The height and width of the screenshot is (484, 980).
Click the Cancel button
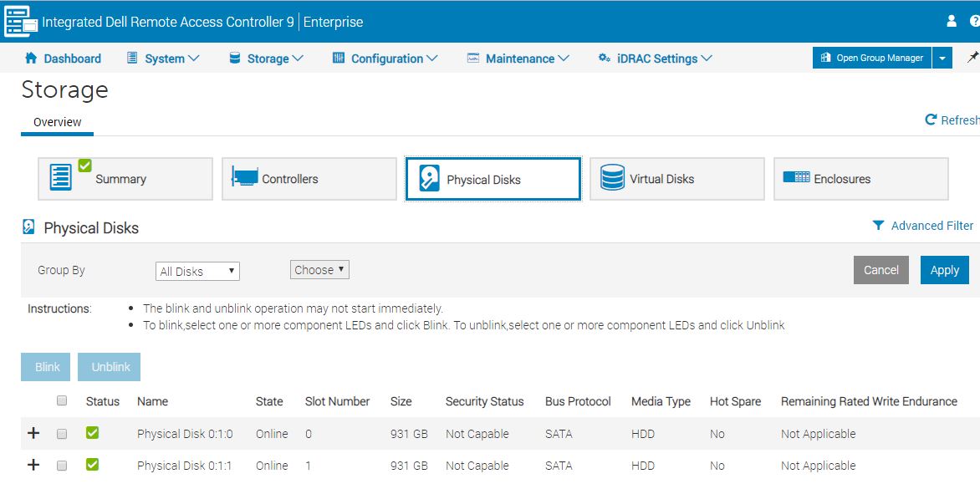[880, 270]
